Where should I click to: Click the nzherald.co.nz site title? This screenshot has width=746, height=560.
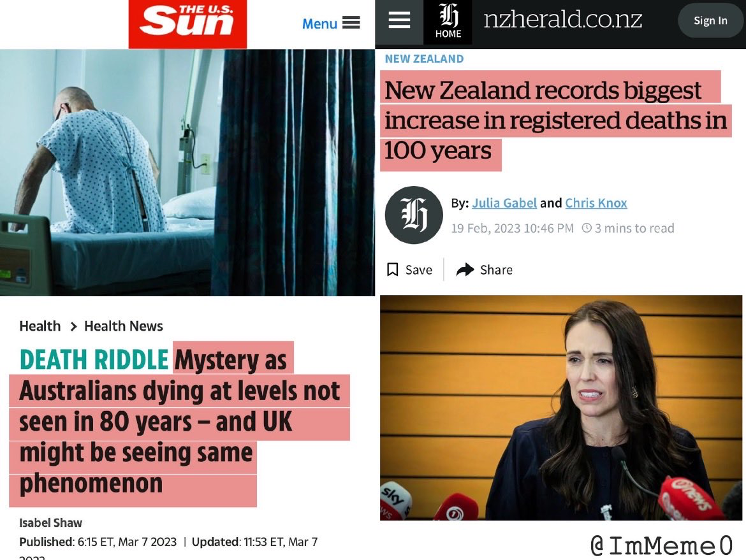tap(562, 20)
